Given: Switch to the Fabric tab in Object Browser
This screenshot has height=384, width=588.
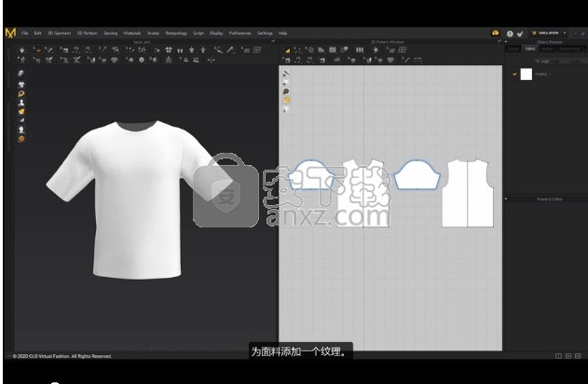Looking at the screenshot, I should point(530,48).
